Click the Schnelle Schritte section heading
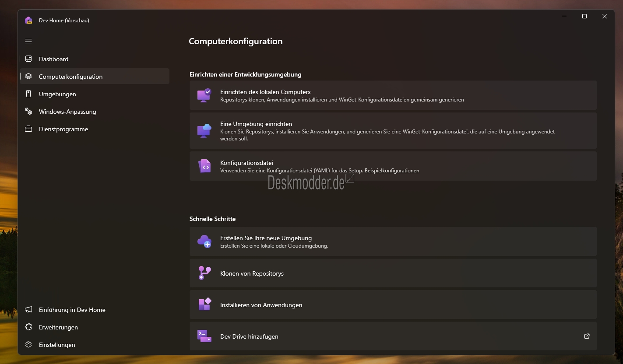623x364 pixels. (212, 219)
